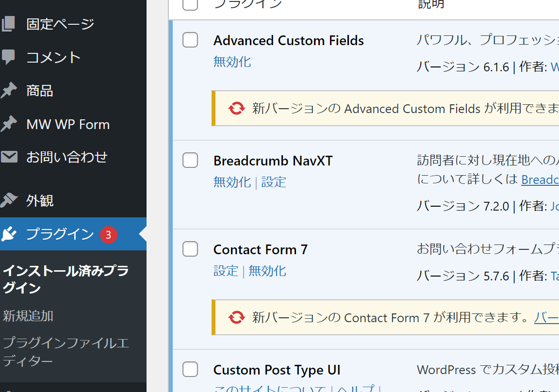The height and width of the screenshot is (392, 559).
Task: Click the red update badge showing 3
Action: click(x=108, y=235)
